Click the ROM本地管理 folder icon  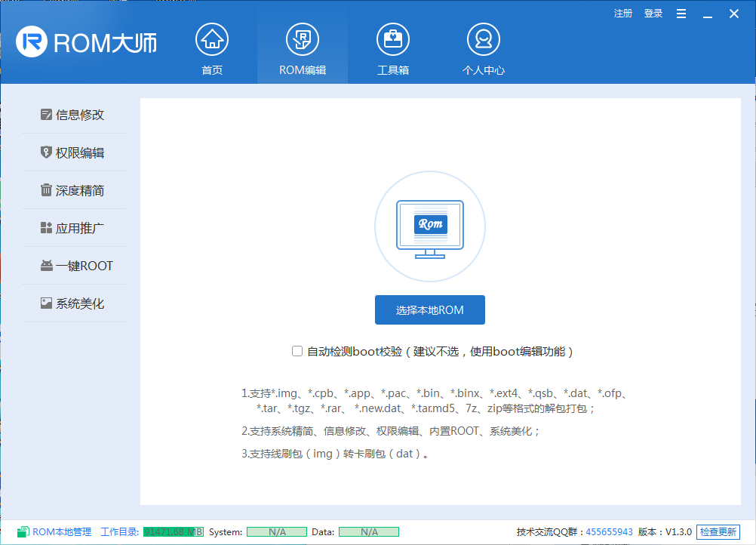point(23,532)
